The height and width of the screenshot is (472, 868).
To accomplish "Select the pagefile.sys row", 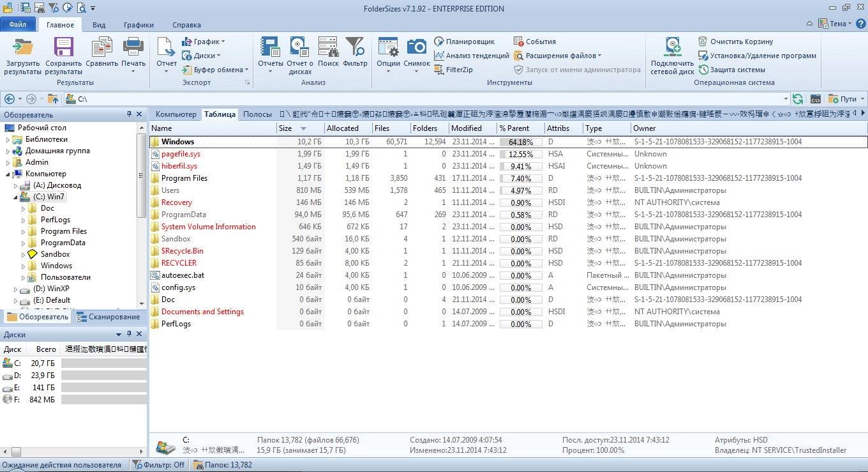I will pos(509,154).
